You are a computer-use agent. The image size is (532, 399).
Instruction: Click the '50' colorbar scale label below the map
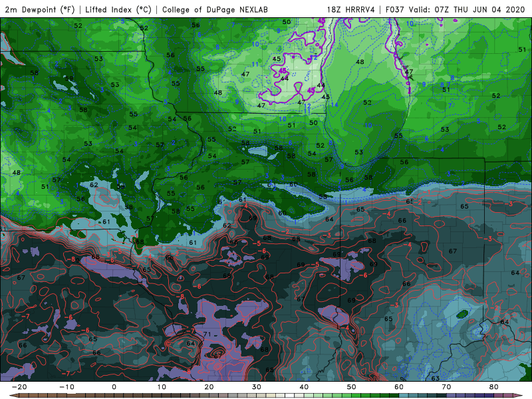pos(352,387)
